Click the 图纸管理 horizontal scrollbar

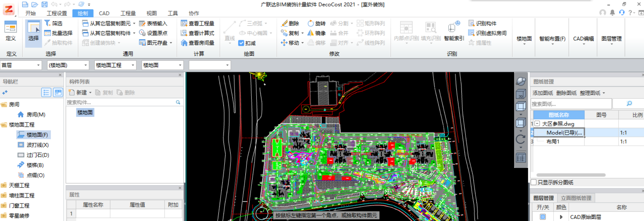tap(571, 175)
